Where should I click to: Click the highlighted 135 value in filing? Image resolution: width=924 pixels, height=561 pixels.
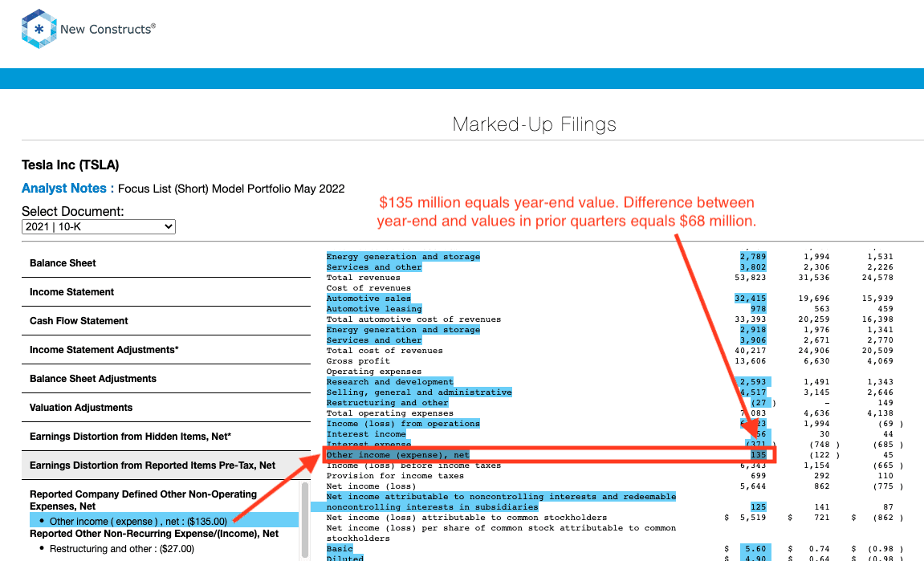point(759,455)
